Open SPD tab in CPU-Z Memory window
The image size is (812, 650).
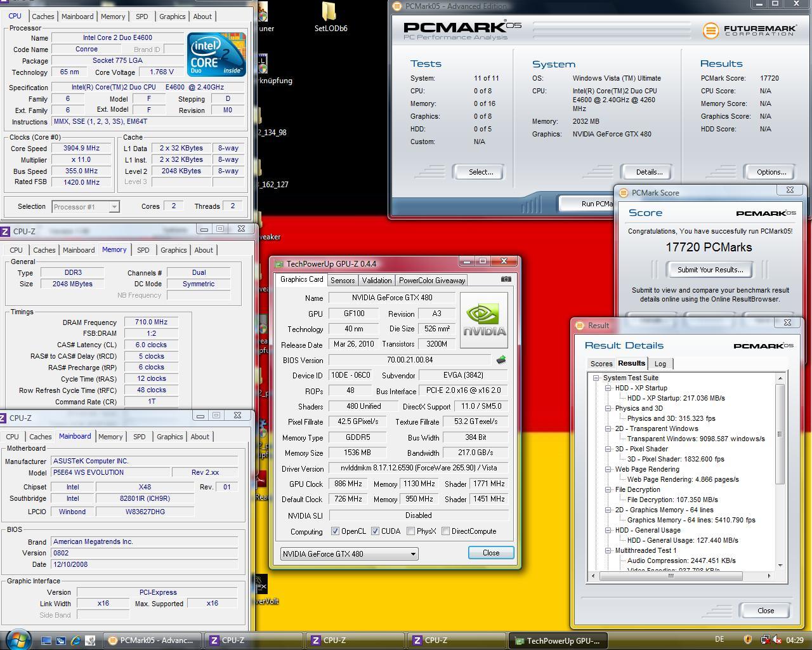[x=143, y=250]
